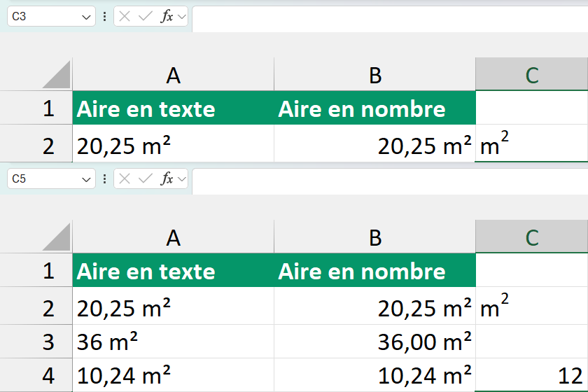Click cell B3 containing '36,00 m²'

click(375, 342)
